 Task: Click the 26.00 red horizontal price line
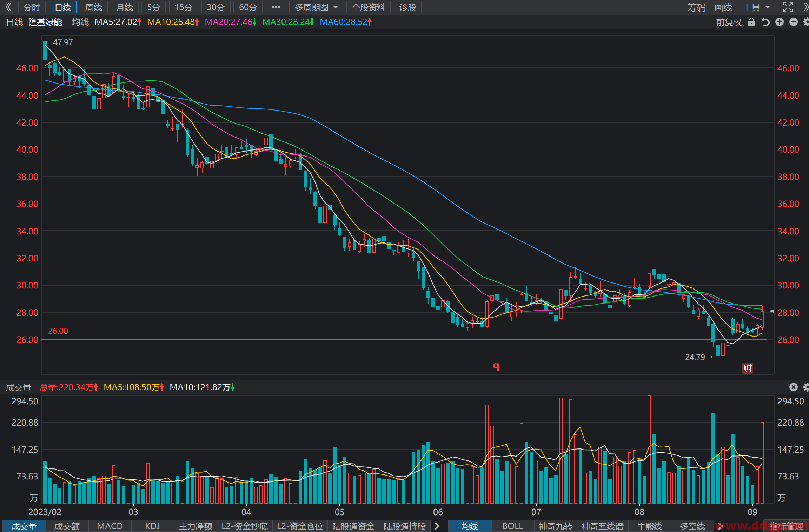pyautogui.click(x=404, y=339)
